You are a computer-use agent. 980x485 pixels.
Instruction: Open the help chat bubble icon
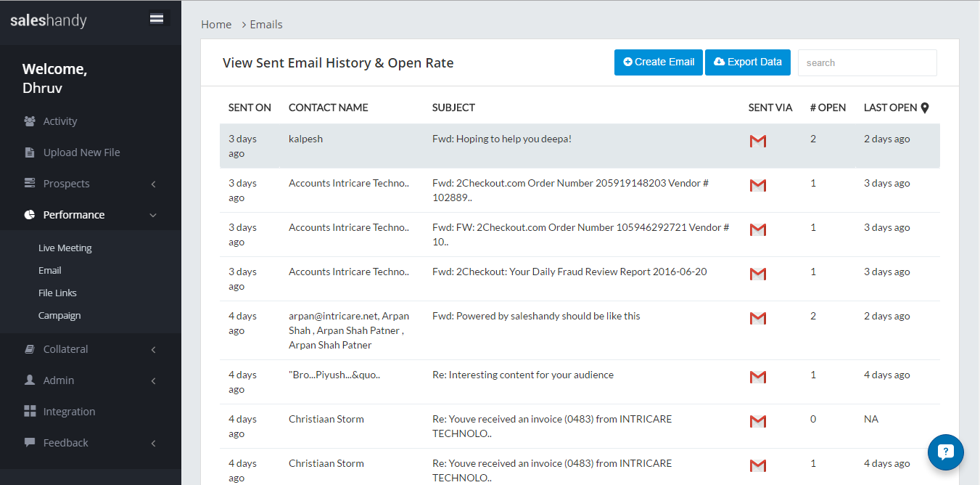click(x=945, y=452)
